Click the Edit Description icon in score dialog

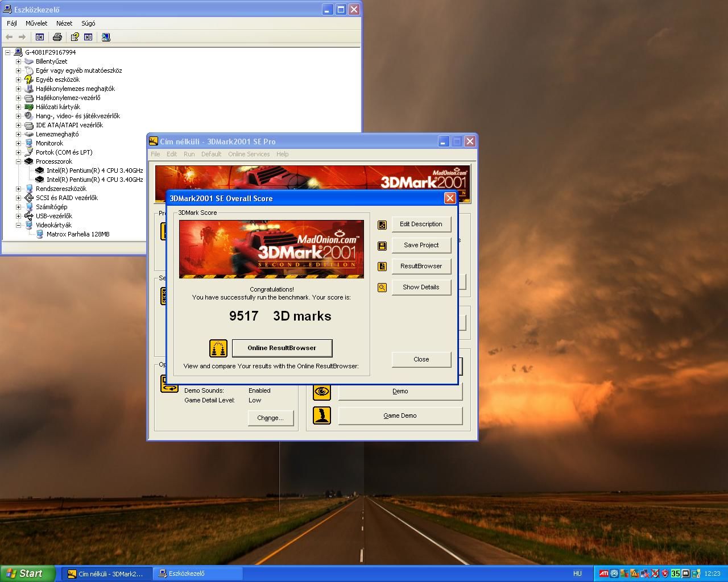(382, 225)
